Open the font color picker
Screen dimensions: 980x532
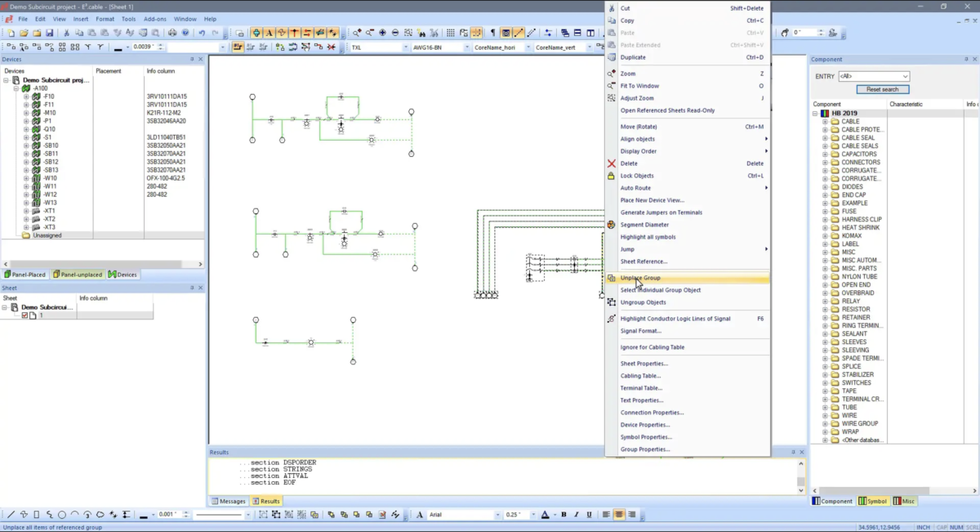[x=546, y=515]
